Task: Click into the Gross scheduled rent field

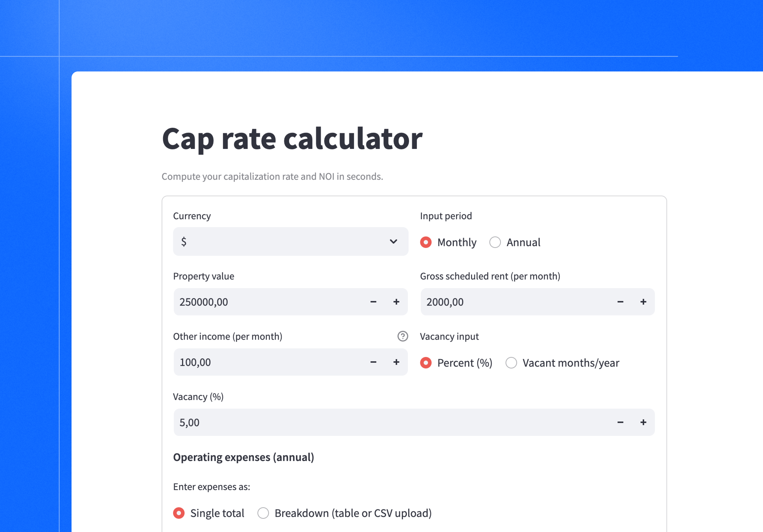Action: click(512, 302)
